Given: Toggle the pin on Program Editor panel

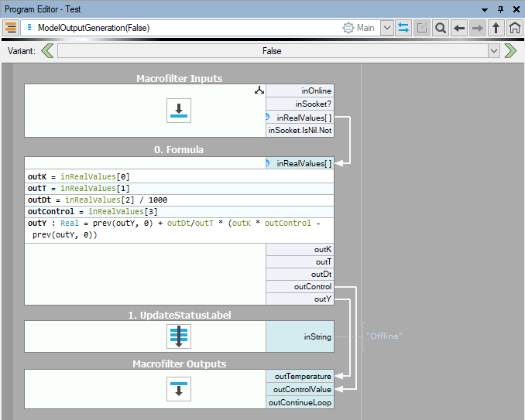Looking at the screenshot, I should pyautogui.click(x=500, y=9).
